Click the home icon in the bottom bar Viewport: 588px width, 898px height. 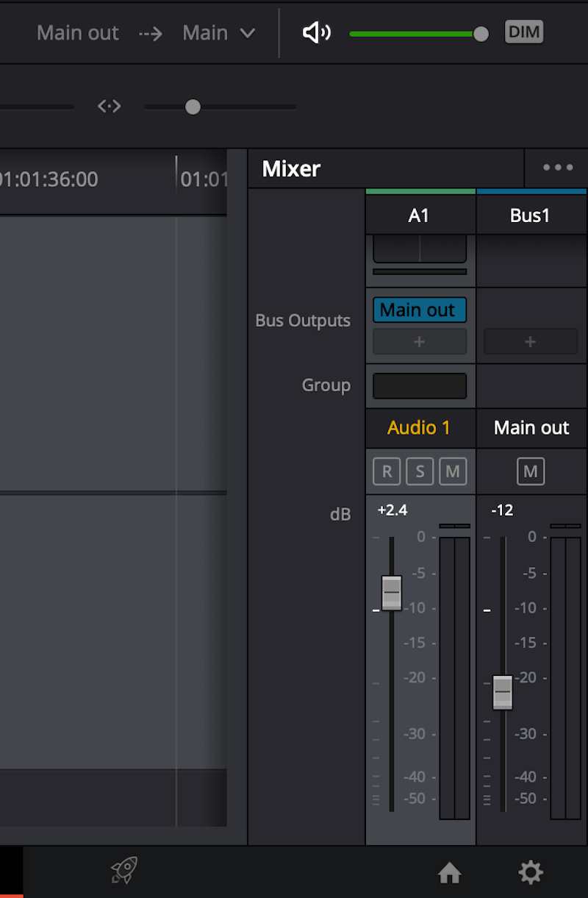(x=450, y=874)
